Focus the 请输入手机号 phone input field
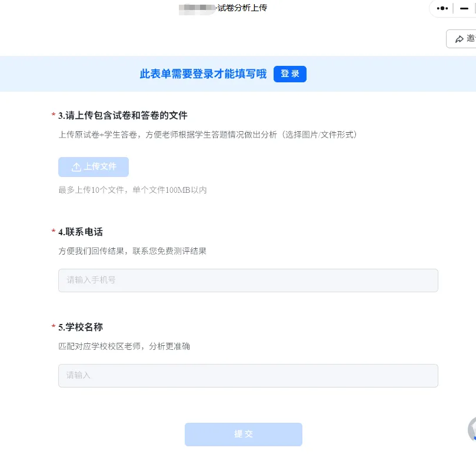This screenshot has height=461, width=476. (x=248, y=280)
